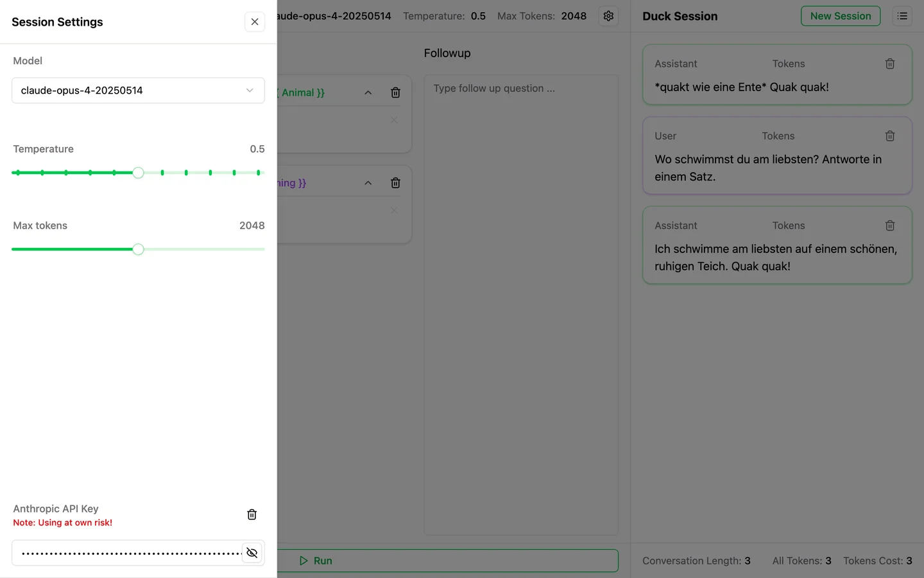924x578 pixels.
Task: Delete the User message
Action: pyautogui.click(x=890, y=136)
